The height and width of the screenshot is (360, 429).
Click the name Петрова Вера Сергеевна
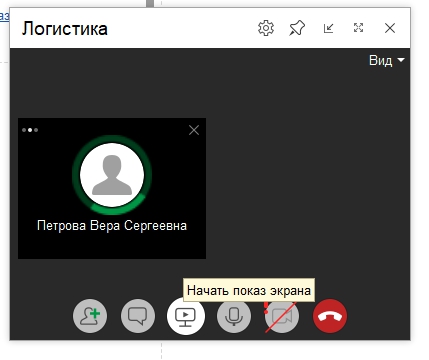click(112, 226)
